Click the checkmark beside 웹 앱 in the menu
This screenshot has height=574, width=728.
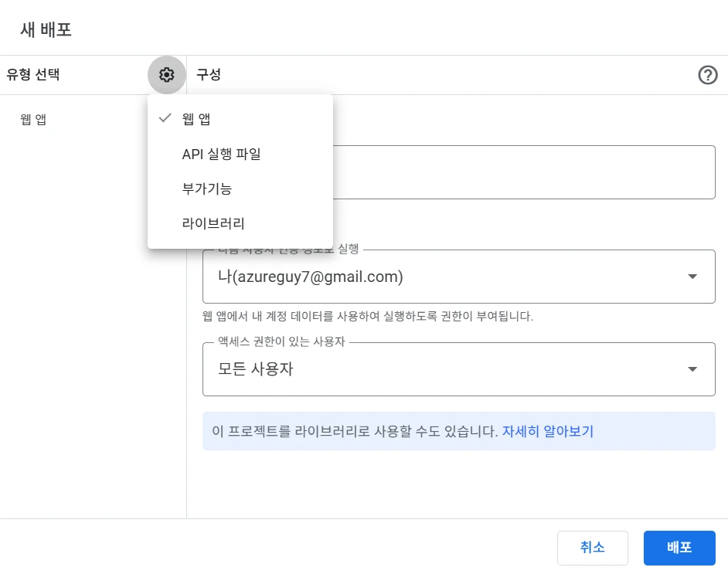pyautogui.click(x=164, y=119)
